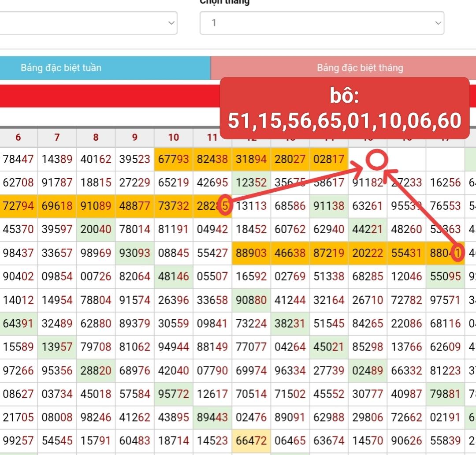Click the green highlighted cell 12352
Screen dimensions: 476x455
251,183
